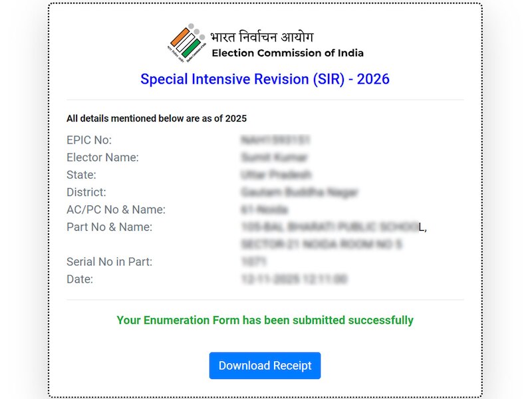
Task: Click the Hindi title text beside the logo
Action: (x=261, y=37)
